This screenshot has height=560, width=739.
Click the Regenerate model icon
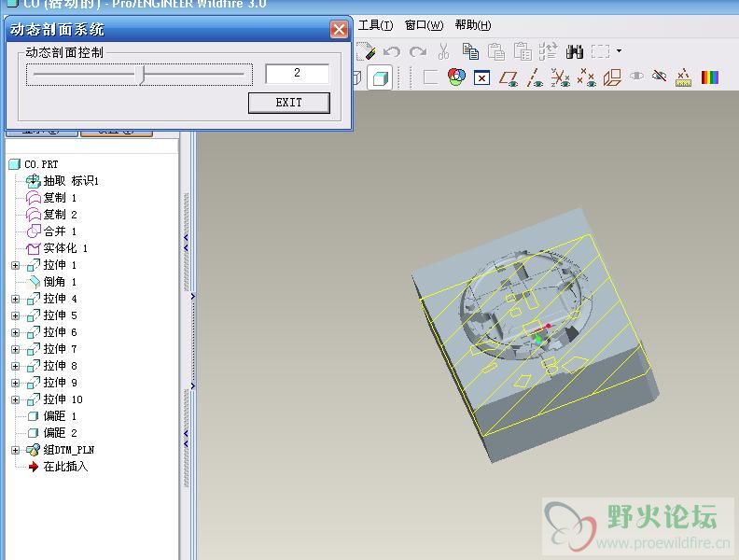pos(548,51)
